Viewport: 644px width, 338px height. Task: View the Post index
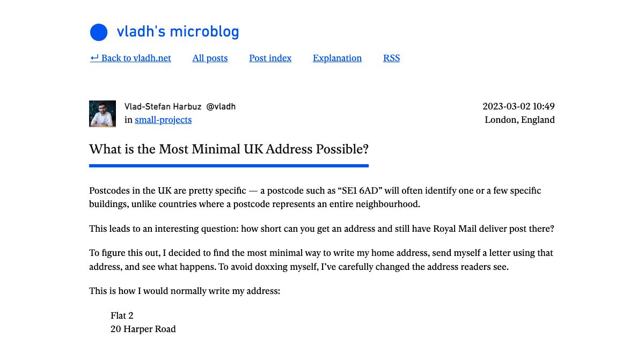point(270,58)
